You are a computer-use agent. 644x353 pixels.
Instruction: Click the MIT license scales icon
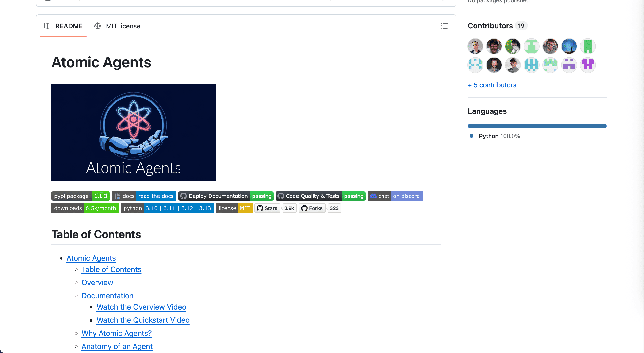97,26
